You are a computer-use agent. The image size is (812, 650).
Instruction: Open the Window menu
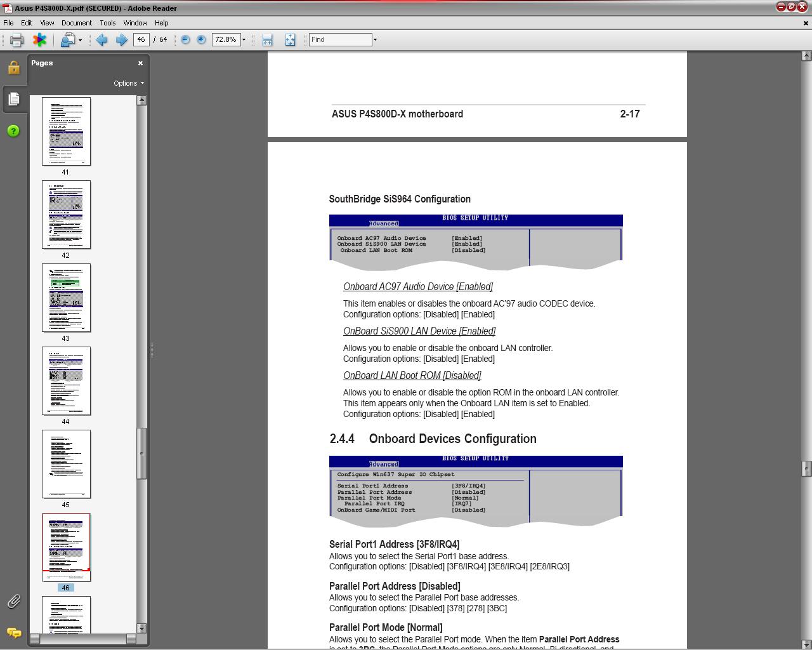tap(135, 23)
